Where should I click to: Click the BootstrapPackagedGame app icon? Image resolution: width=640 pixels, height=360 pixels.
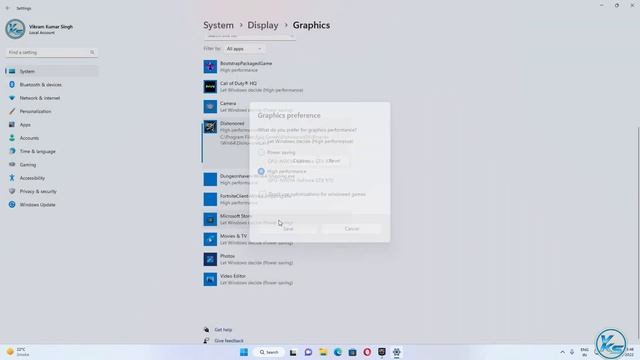coord(210,67)
